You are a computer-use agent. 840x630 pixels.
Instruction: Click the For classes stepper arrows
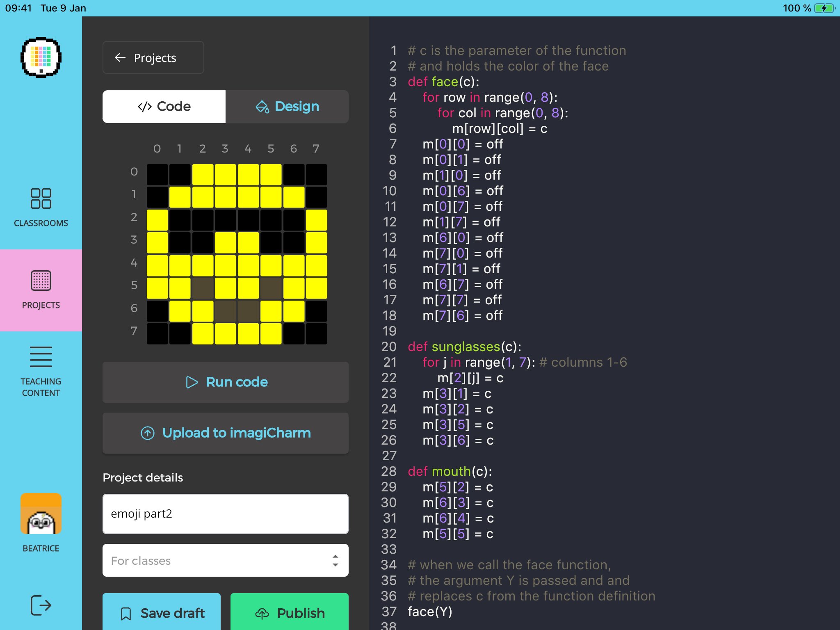click(x=335, y=560)
